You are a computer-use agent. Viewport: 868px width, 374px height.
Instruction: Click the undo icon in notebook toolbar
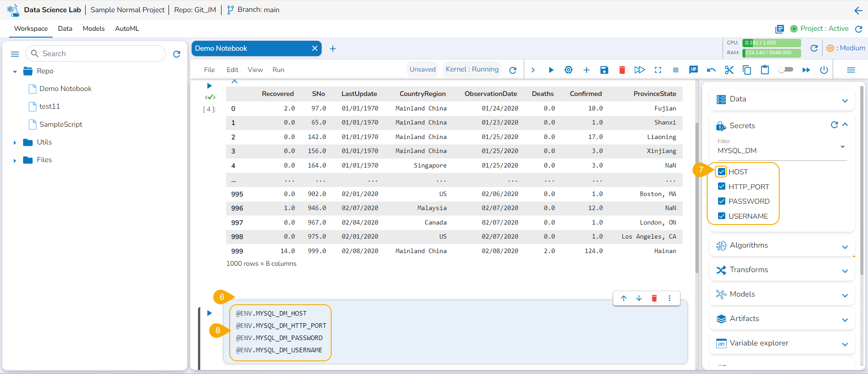coord(711,70)
